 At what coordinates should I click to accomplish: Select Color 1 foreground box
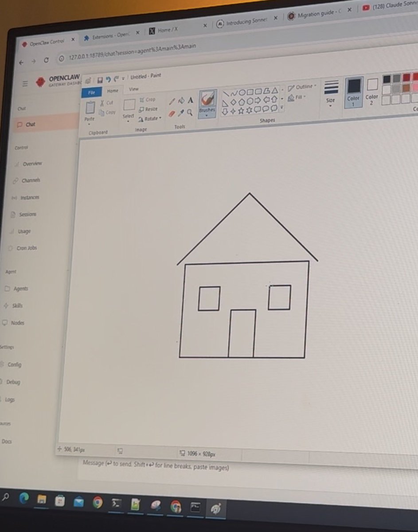coord(354,92)
